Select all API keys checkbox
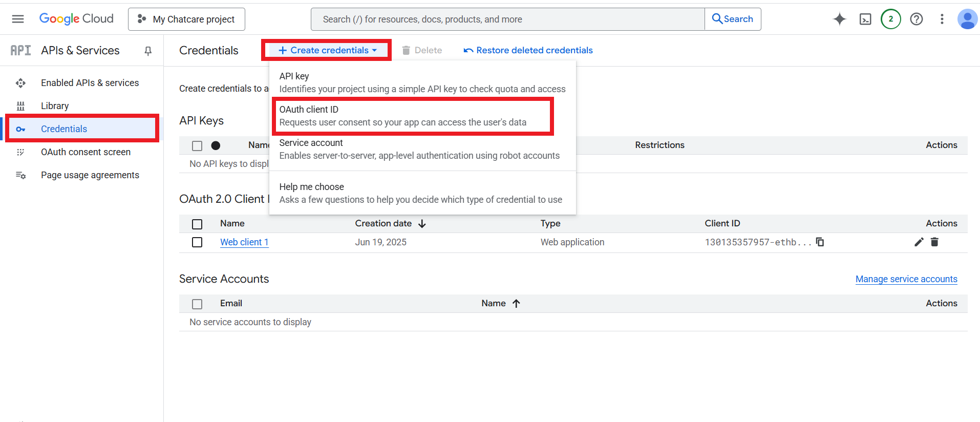This screenshot has height=422, width=980. tap(197, 146)
